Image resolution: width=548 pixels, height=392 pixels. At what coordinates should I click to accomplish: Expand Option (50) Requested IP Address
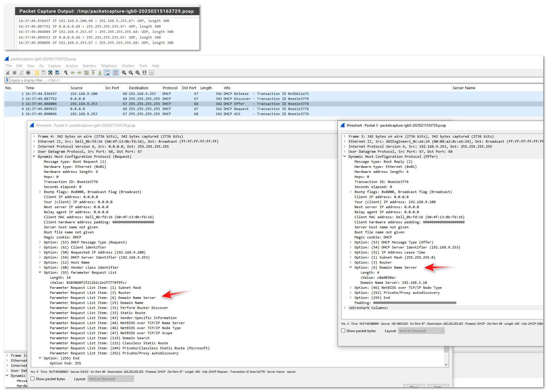[x=40, y=252]
